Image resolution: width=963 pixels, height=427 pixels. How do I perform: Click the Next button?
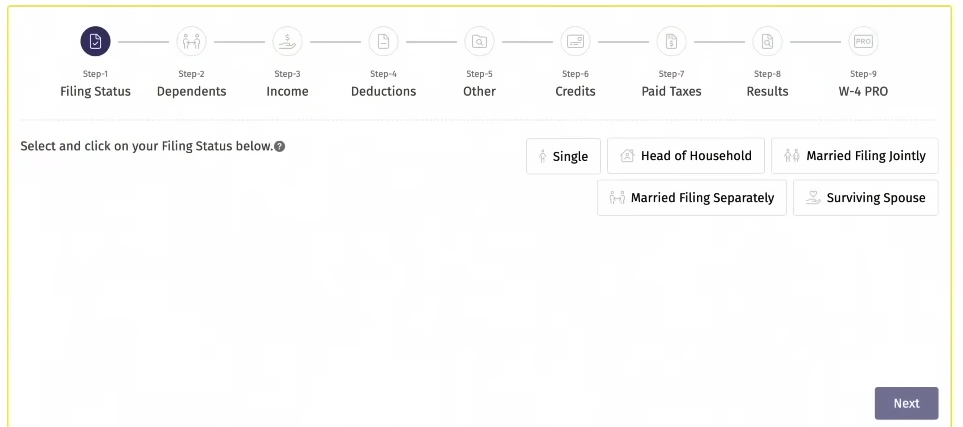point(906,403)
